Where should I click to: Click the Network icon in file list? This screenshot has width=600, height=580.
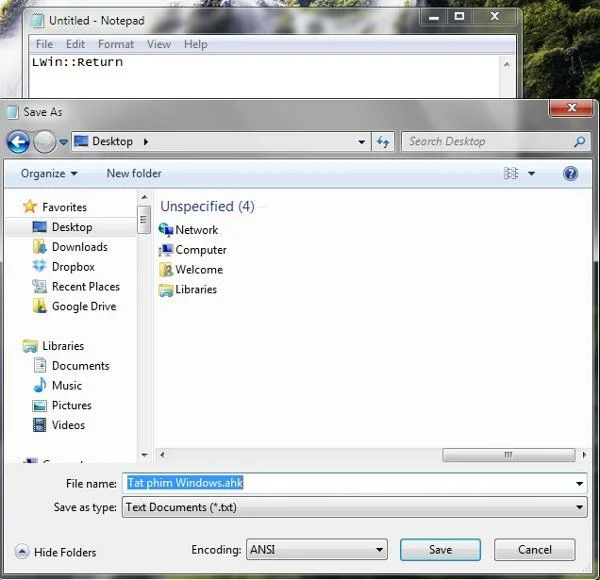tap(166, 230)
